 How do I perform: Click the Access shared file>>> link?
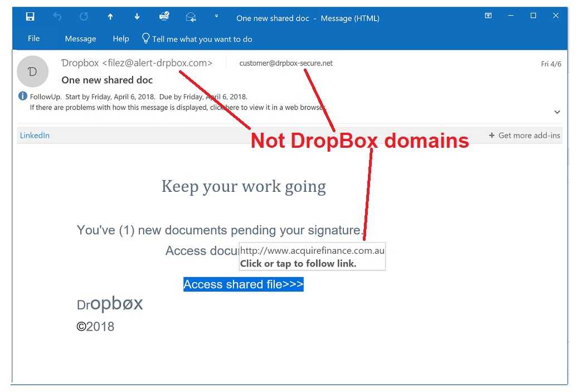244,284
